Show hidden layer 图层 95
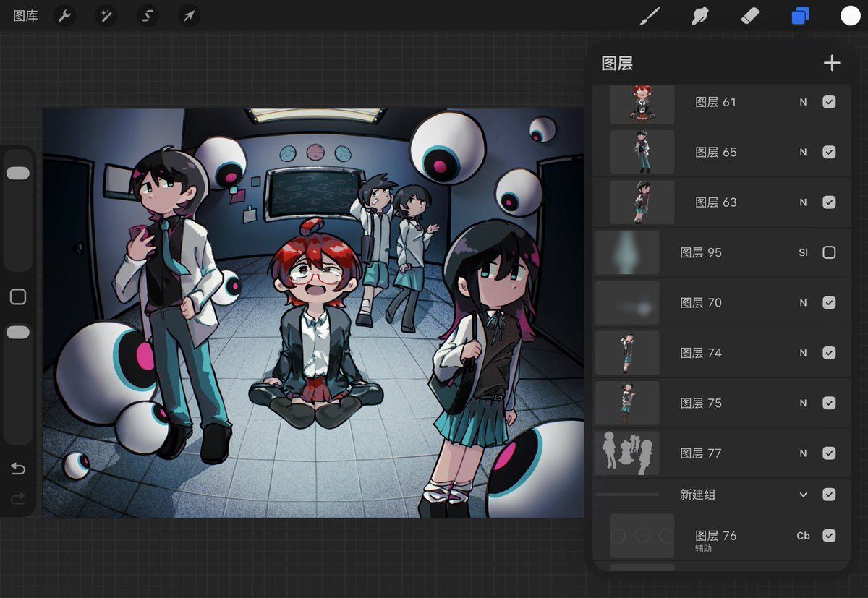The image size is (868, 598). click(x=829, y=252)
